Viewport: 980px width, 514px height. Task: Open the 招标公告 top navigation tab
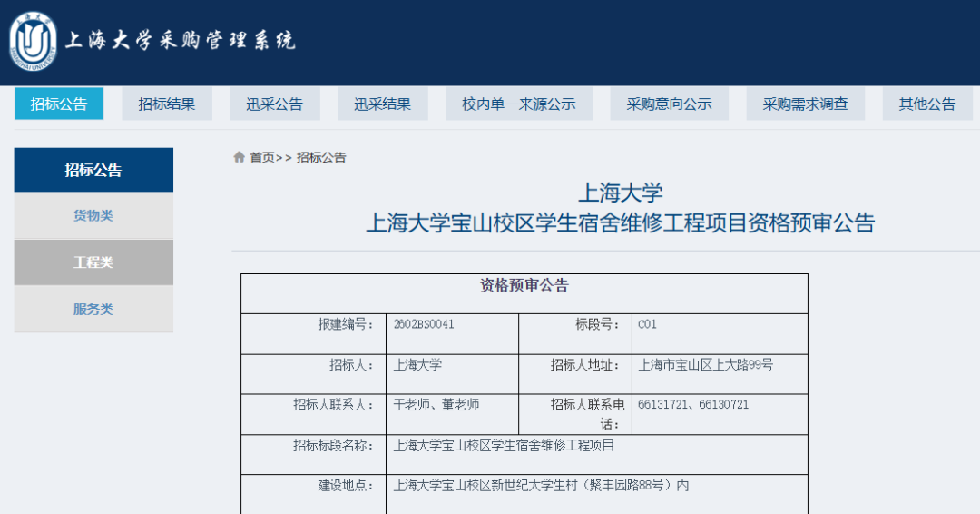tap(59, 104)
